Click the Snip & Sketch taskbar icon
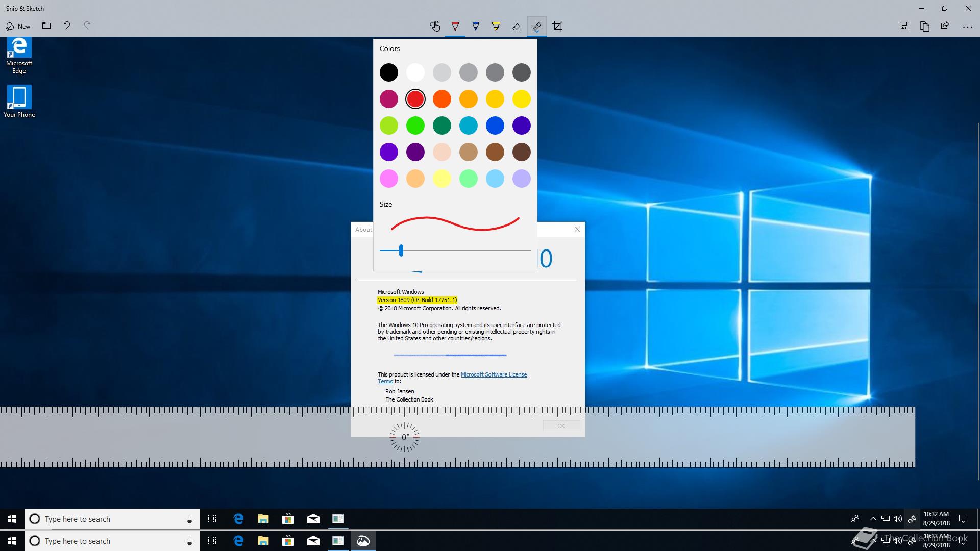The image size is (980, 551). click(x=363, y=541)
